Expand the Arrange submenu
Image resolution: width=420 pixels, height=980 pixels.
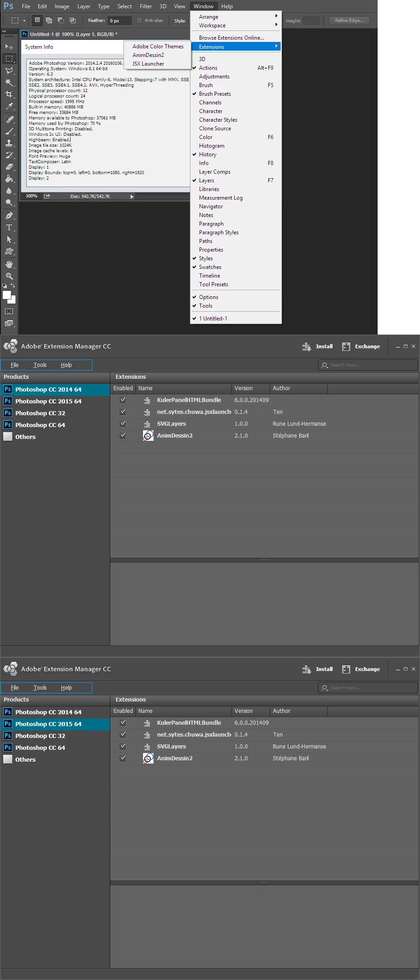tap(236, 16)
